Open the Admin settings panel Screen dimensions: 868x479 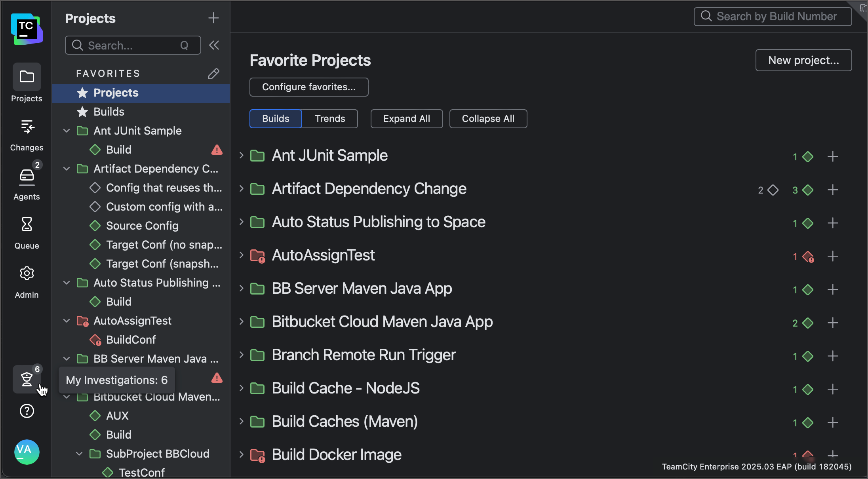(x=26, y=281)
